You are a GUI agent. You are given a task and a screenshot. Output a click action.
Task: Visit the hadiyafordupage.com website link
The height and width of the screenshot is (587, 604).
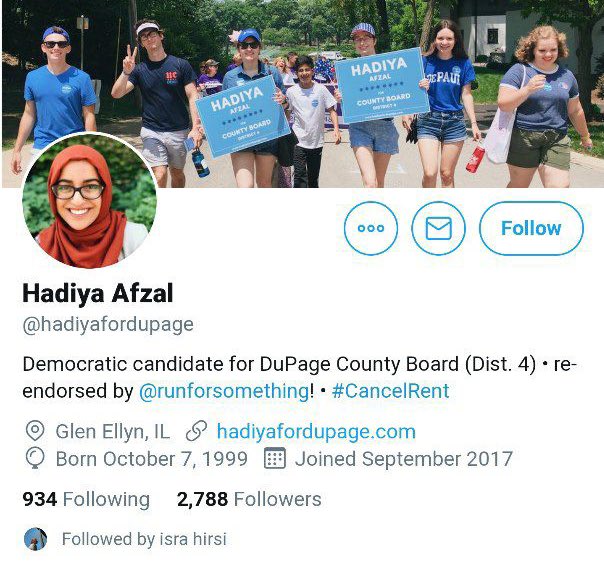tap(316, 431)
